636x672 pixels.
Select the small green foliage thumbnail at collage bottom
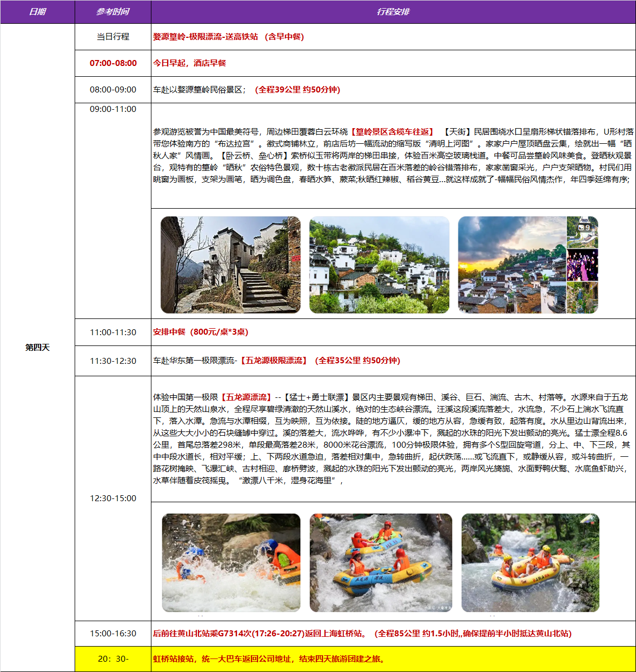click(582, 297)
